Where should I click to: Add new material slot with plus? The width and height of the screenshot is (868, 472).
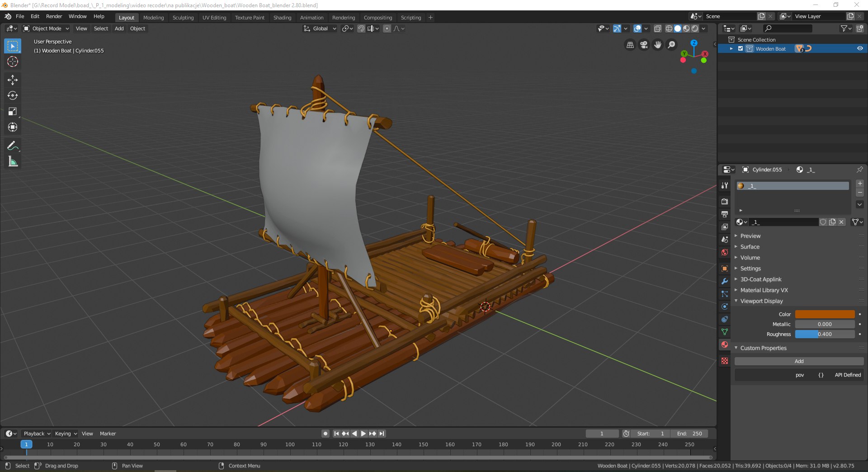(x=860, y=184)
